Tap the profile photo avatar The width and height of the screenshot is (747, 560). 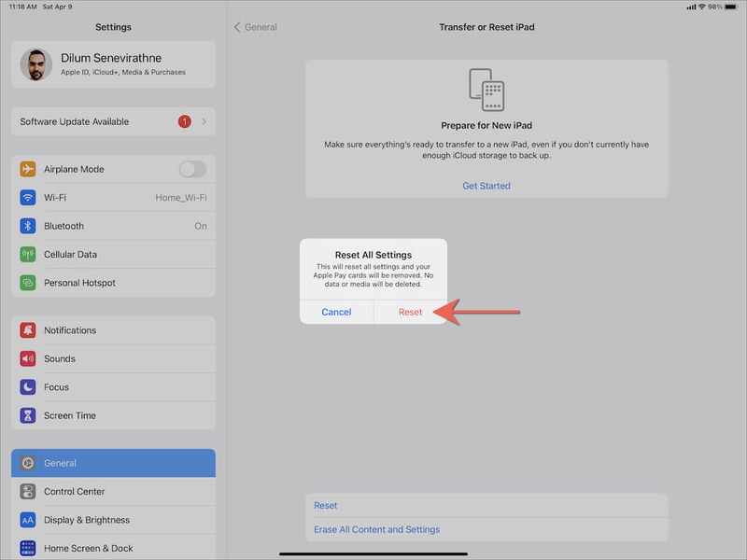pos(36,64)
